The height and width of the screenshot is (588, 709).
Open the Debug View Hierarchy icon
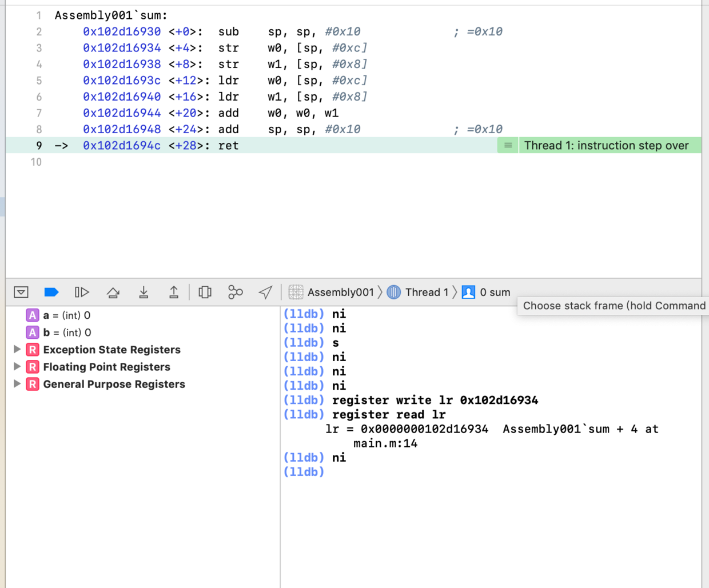pos(205,292)
